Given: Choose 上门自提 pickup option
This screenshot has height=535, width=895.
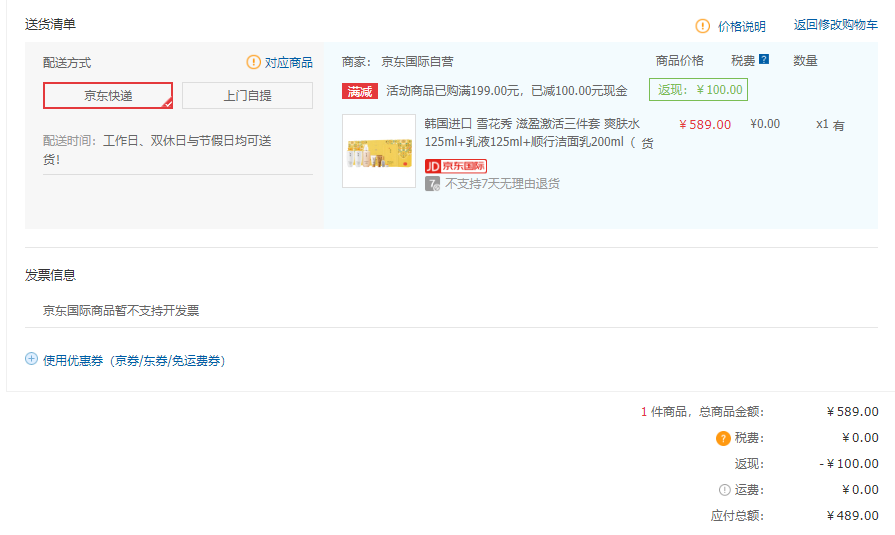Looking at the screenshot, I should (247, 95).
